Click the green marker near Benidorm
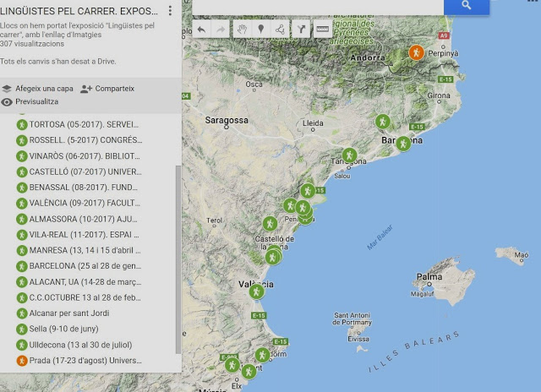The image size is (541, 392). [x=262, y=355]
